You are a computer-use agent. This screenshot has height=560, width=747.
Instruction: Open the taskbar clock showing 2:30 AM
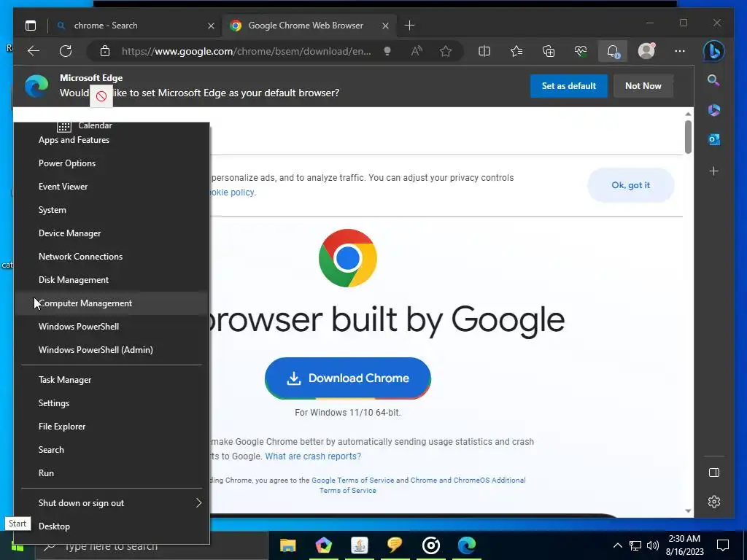point(684,545)
